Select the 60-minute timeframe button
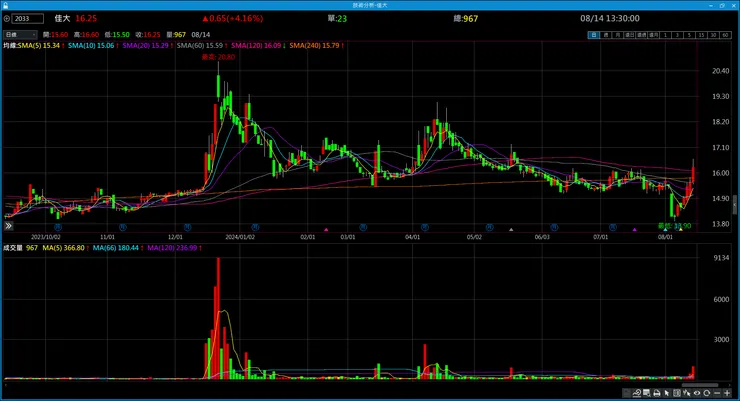Screen dimensions: 740x401 click(726, 35)
